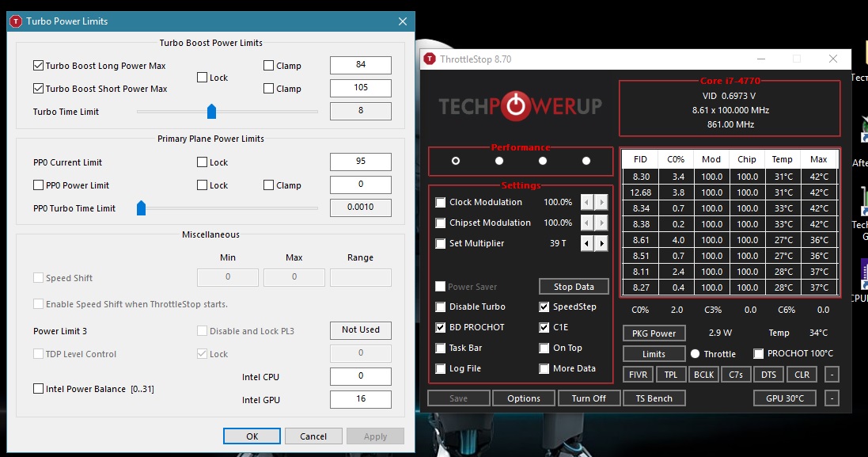Enable On Top checkbox

544,348
